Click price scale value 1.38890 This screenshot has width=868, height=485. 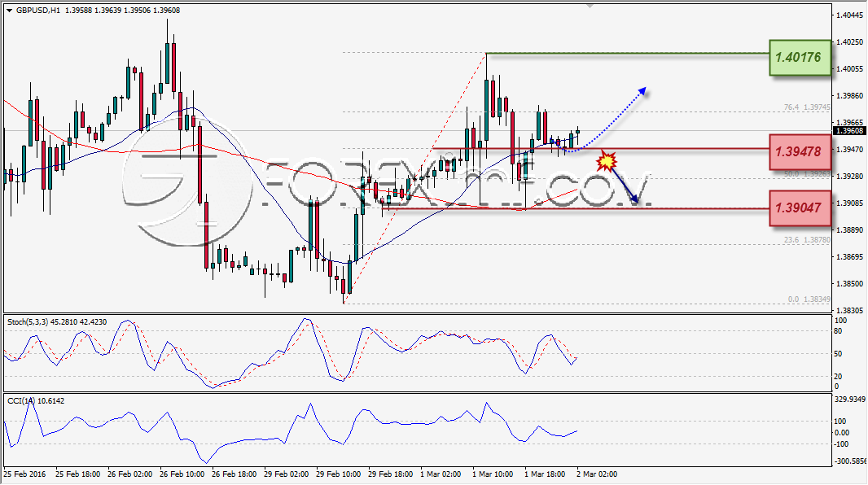850,230
